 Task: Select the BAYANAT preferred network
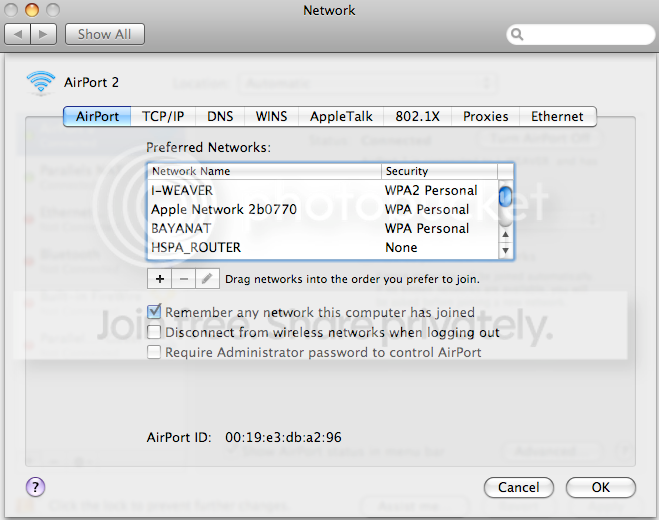[323, 228]
